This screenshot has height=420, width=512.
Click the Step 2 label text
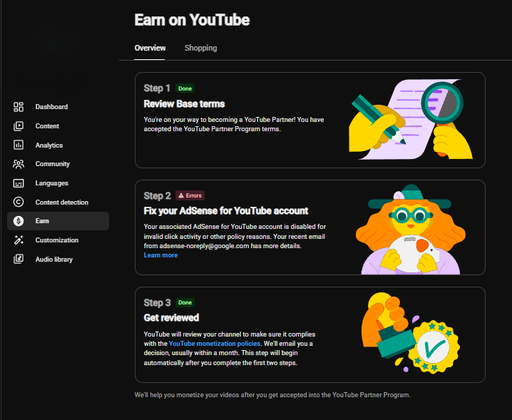click(157, 195)
